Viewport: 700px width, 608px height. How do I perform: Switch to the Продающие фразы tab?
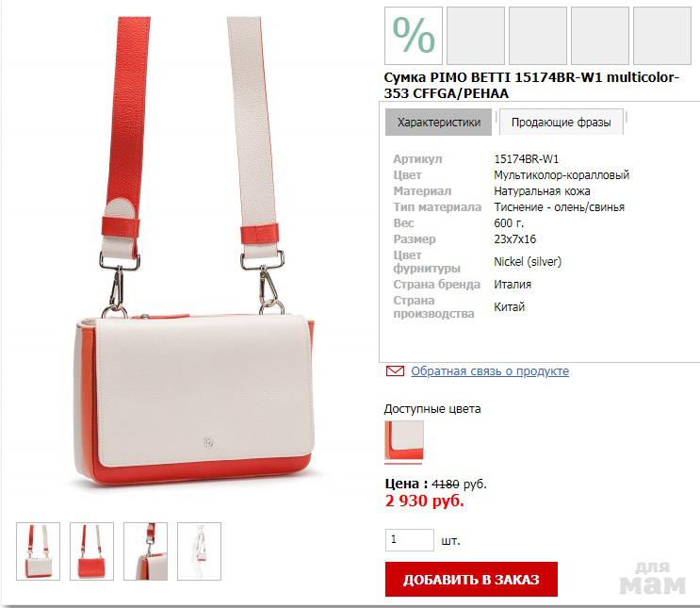(561, 122)
